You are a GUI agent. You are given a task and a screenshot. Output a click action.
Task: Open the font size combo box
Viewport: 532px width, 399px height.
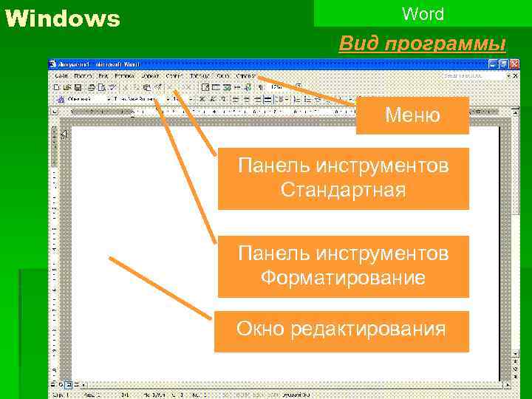coord(183,99)
